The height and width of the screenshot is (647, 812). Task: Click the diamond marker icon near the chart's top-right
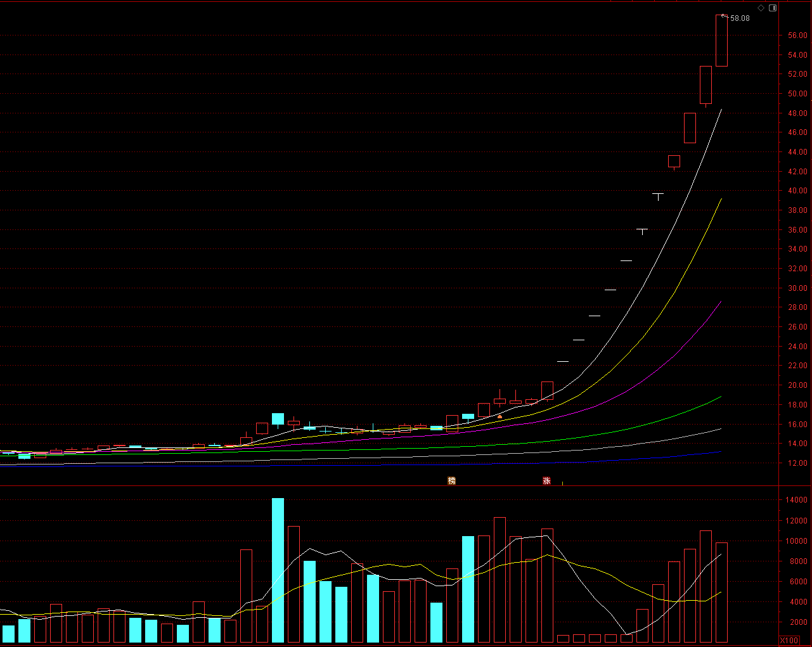761,8
